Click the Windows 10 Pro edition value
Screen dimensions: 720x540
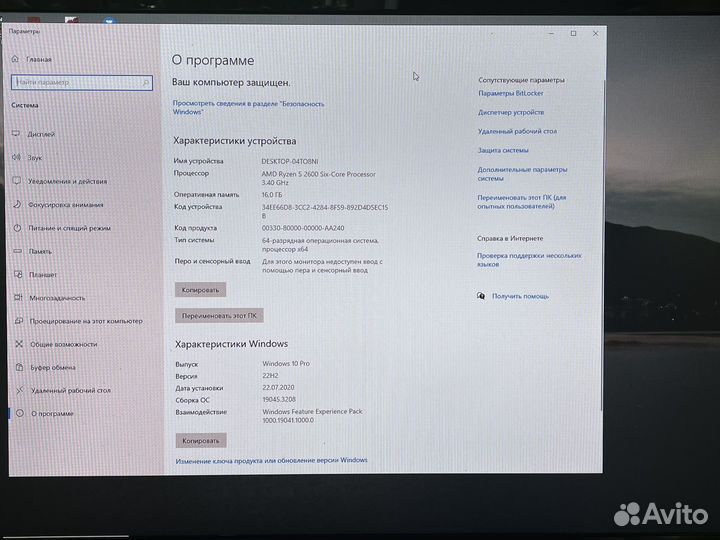click(286, 363)
